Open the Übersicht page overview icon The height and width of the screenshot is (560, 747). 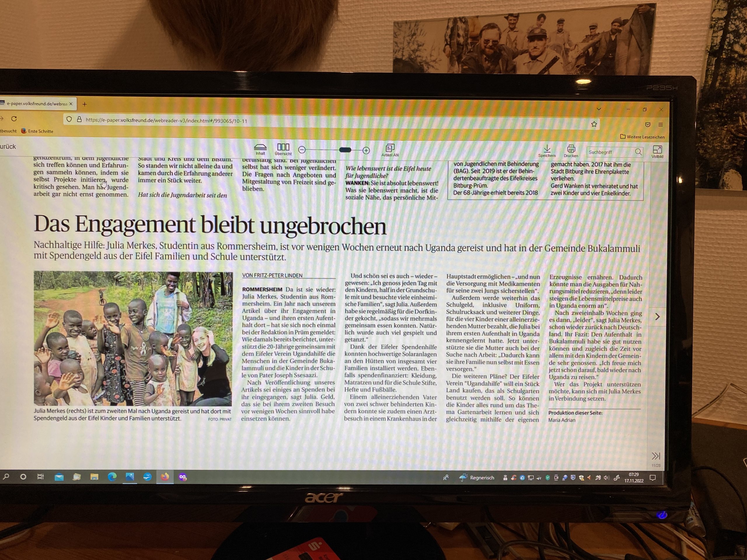283,147
